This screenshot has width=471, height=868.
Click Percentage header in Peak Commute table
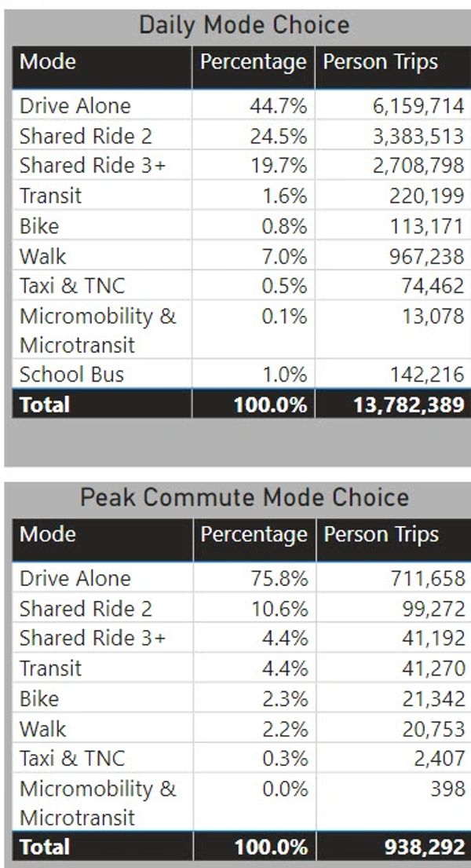click(x=254, y=535)
